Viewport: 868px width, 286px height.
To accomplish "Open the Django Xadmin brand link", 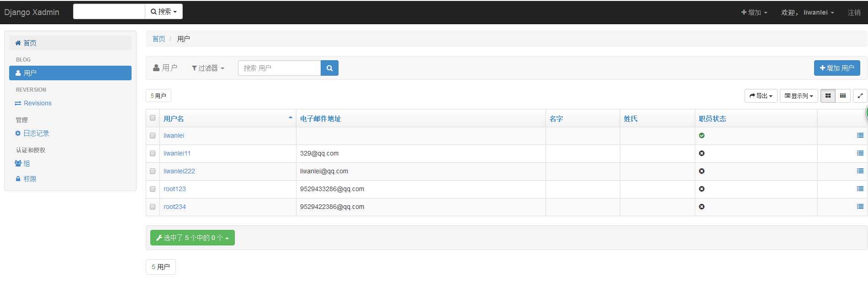I will [32, 12].
